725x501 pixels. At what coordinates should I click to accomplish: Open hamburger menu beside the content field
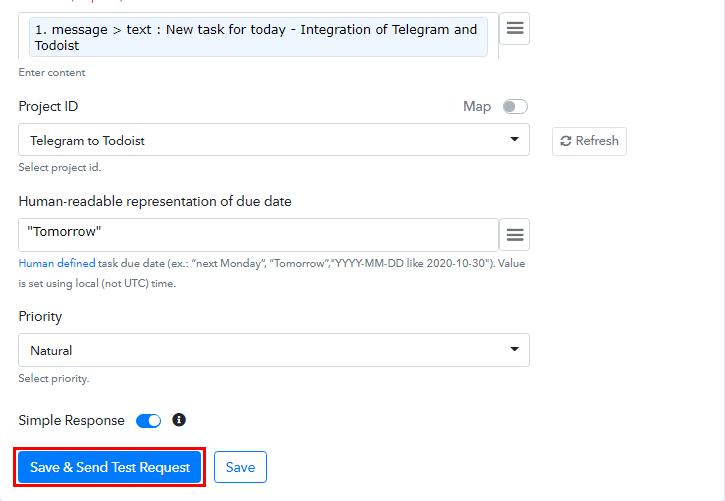point(515,29)
